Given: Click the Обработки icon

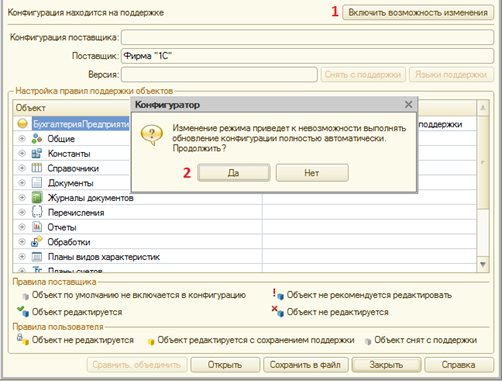Looking at the screenshot, I should click(x=37, y=241).
